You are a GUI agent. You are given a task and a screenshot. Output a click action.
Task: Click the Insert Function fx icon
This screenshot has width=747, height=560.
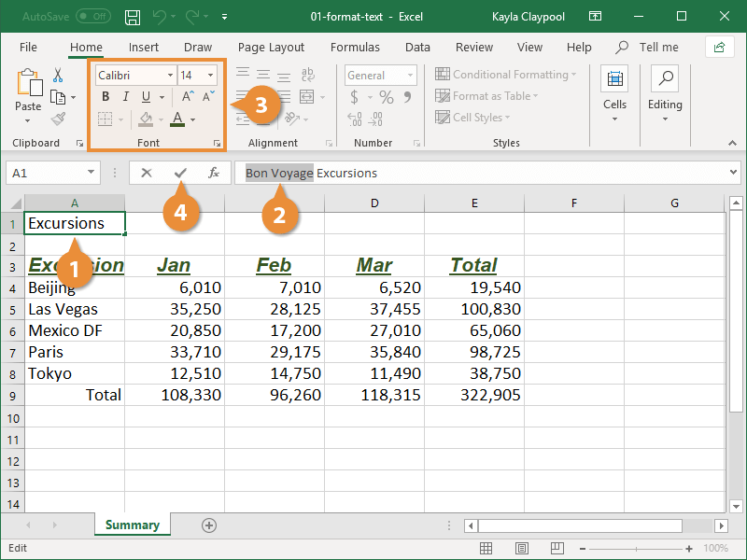click(x=214, y=173)
